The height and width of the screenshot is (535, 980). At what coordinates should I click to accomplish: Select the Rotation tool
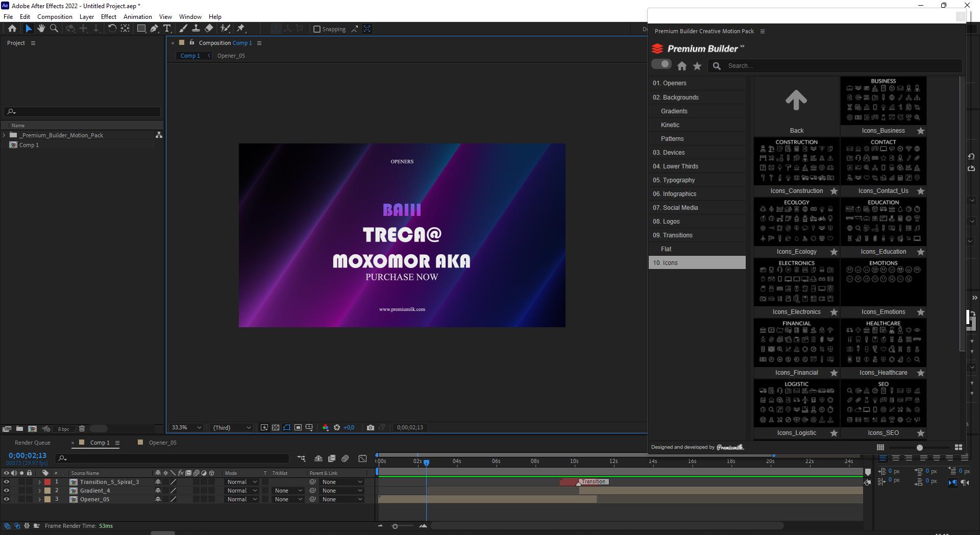tap(112, 29)
